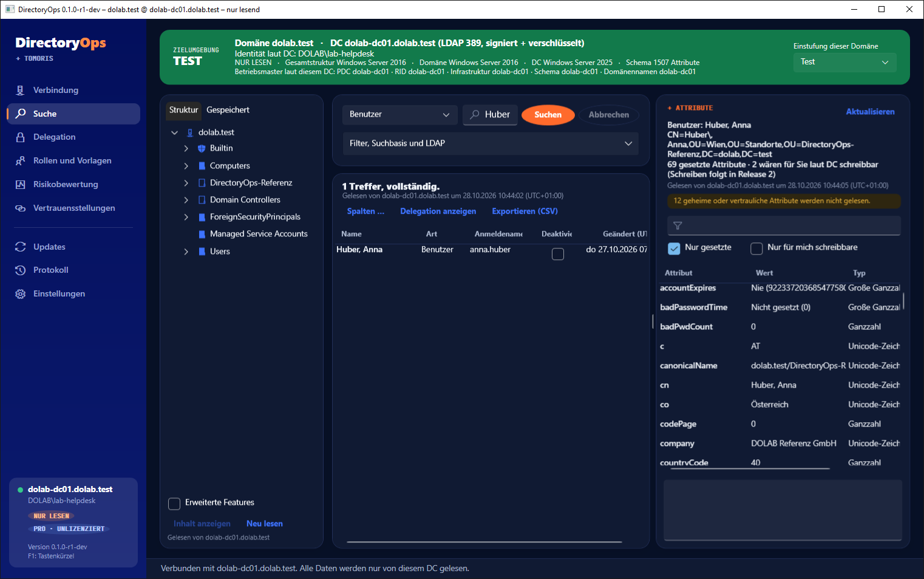Screen dimensions: 924x579
Task: Open the Verbindung sidebar icon
Action: [x=20, y=90]
